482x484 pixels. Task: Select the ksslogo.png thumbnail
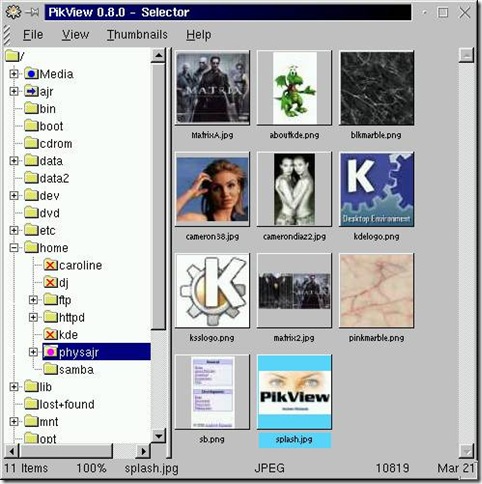(x=212, y=291)
